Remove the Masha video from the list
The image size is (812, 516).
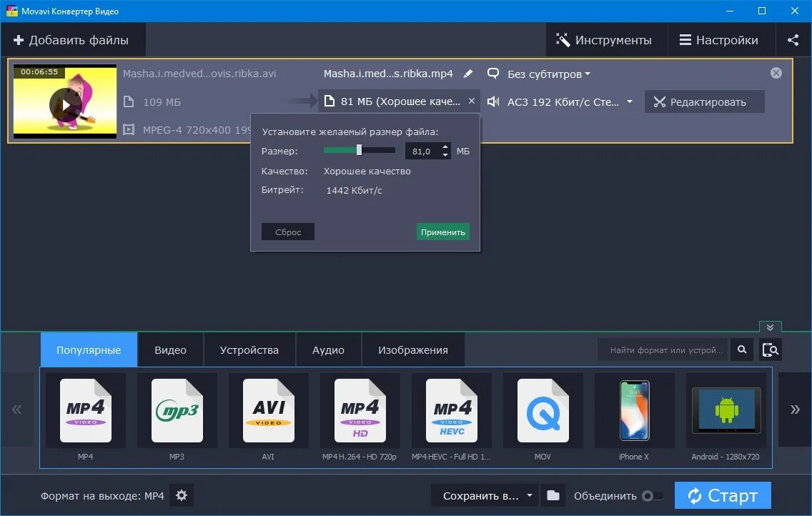click(x=776, y=72)
